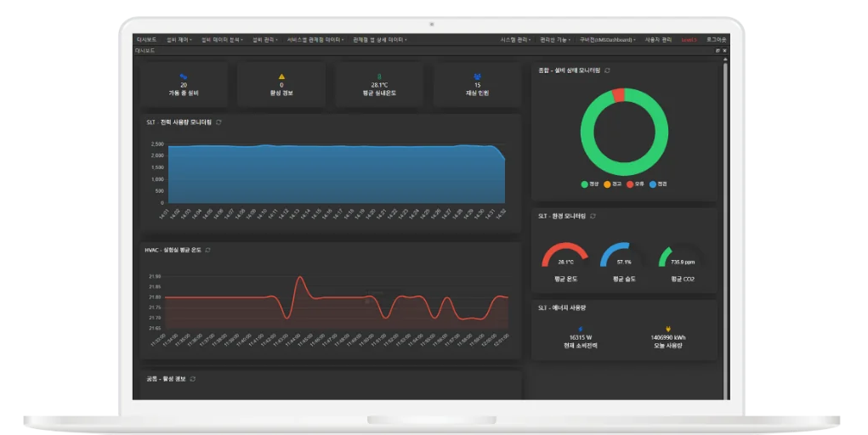Expand the 시스템 관리 dropdown menu
868x435 pixels.
tap(515, 40)
